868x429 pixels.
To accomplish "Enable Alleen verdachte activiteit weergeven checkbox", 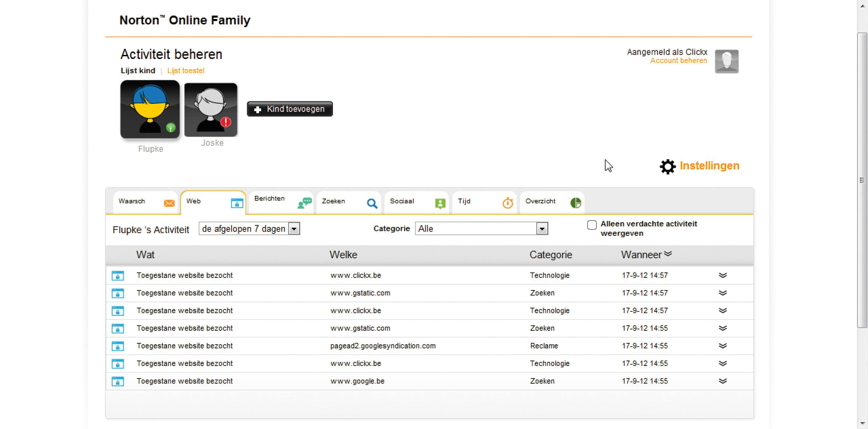I will 592,225.
